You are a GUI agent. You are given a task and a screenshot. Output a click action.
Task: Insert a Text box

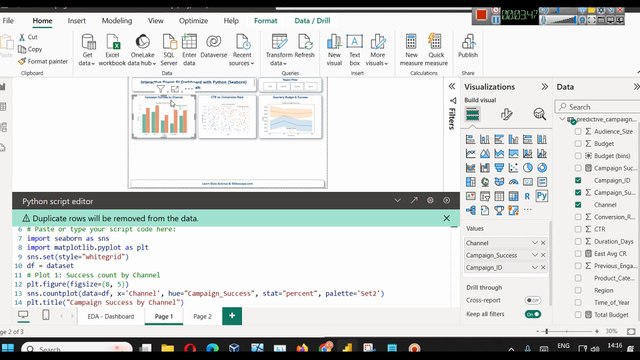(355, 50)
